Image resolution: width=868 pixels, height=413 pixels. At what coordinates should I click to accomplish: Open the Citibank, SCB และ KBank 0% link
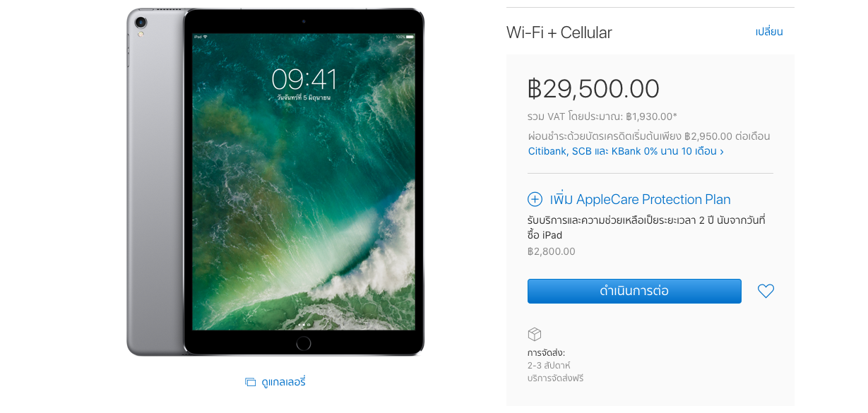click(x=626, y=151)
